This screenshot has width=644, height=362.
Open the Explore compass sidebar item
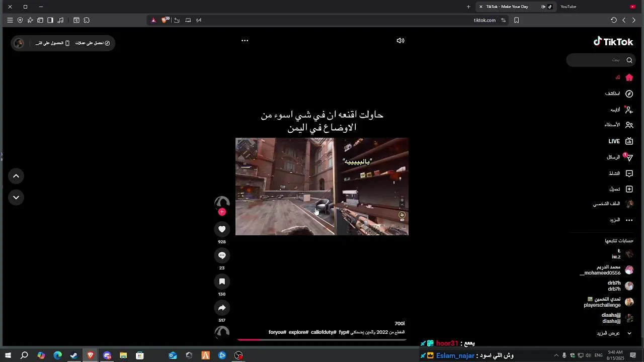pyautogui.click(x=620, y=94)
